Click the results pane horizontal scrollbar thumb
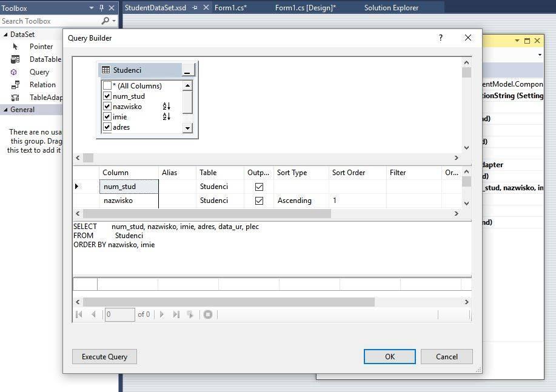This screenshot has width=556, height=392. (229, 302)
